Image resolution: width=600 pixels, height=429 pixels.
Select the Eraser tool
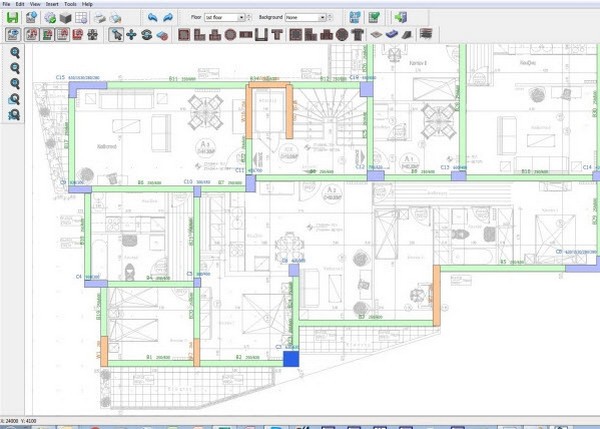(x=162, y=35)
